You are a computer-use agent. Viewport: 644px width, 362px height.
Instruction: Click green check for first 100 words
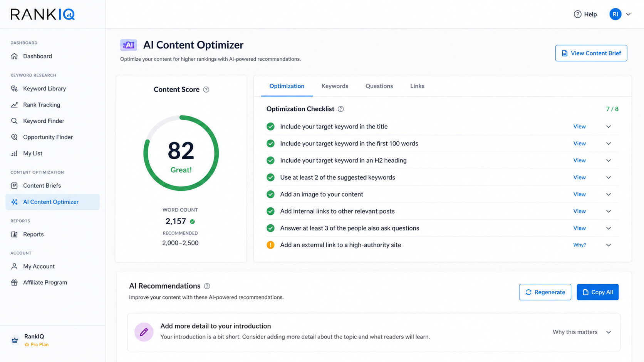[x=270, y=143]
